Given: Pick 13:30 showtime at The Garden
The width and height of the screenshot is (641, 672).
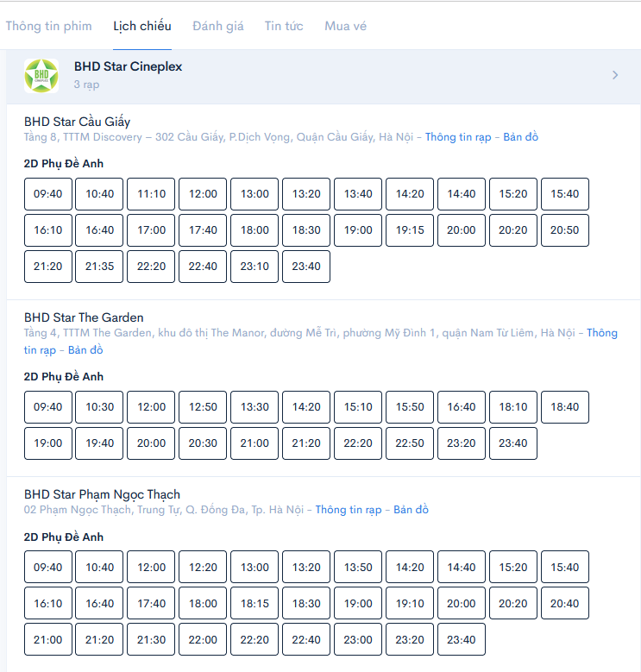Looking at the screenshot, I should click(x=255, y=406).
